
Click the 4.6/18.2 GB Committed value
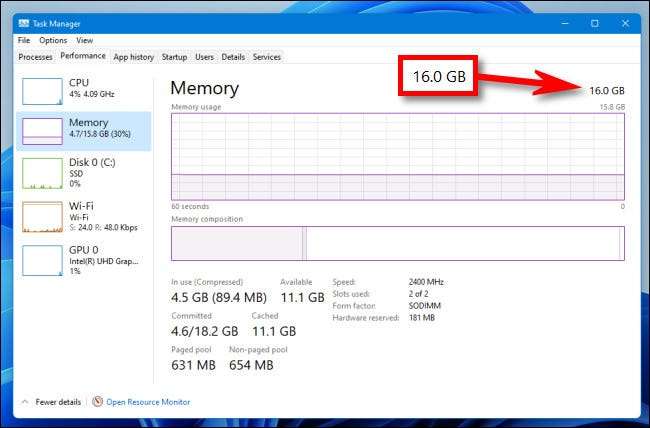[205, 331]
